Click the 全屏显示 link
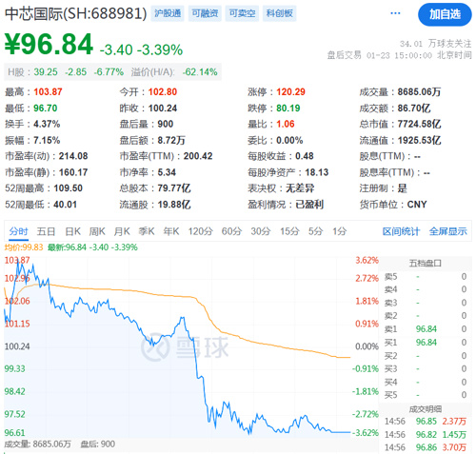The height and width of the screenshot is (454, 476). click(x=448, y=231)
